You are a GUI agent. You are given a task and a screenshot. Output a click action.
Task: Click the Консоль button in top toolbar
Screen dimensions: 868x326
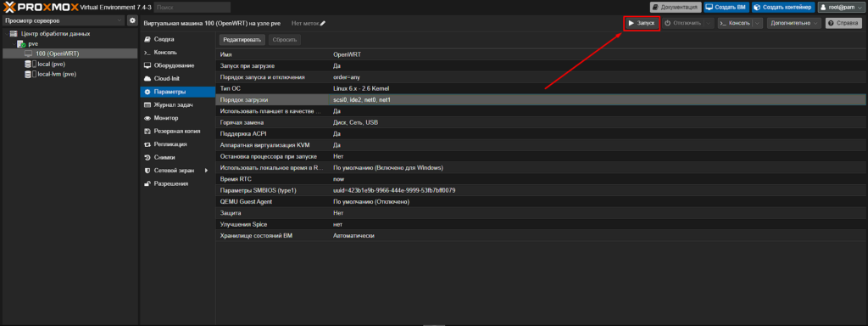[735, 23]
